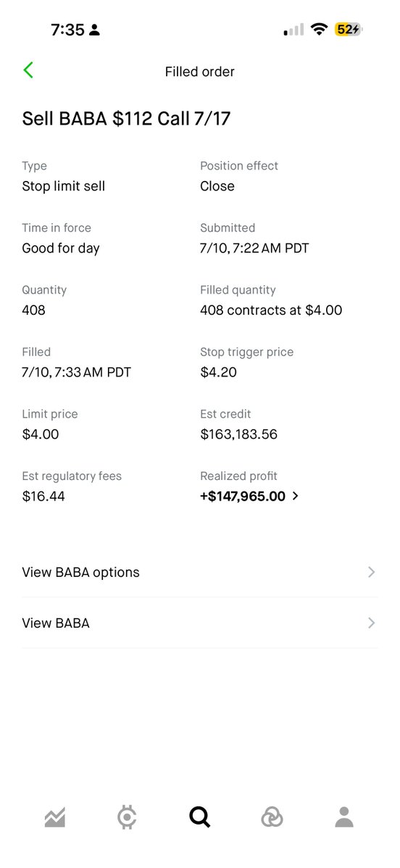
Task: Open the crypto tab icon
Action: coord(127,817)
